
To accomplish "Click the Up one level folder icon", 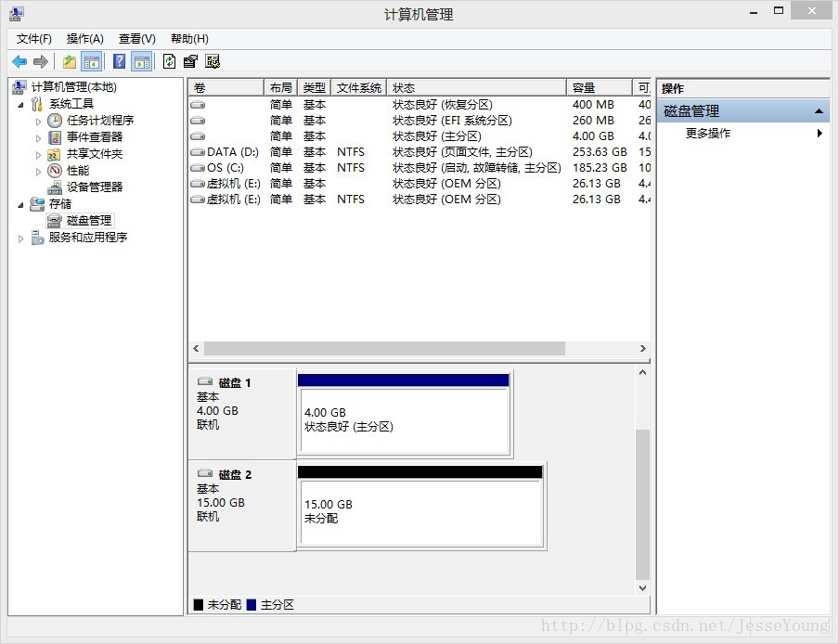I will pos(70,61).
